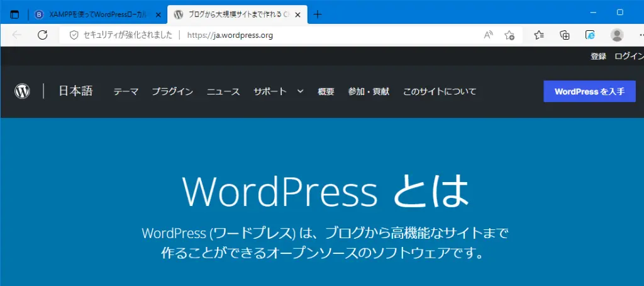
Task: Open the このサイトについて menu item
Action: click(440, 92)
